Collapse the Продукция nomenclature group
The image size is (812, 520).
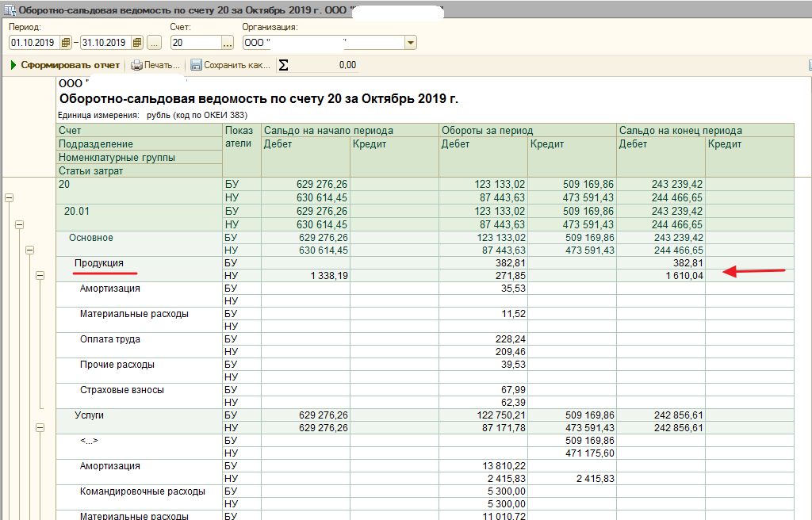pos(40,275)
